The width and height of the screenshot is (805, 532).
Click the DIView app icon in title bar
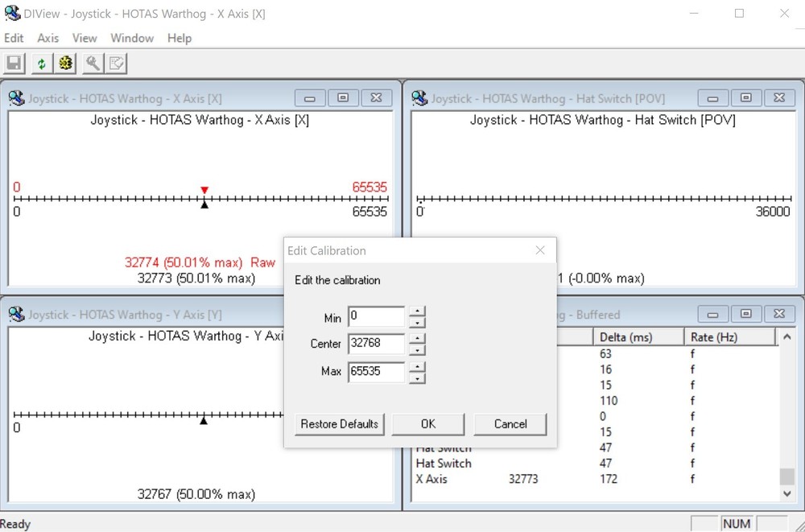[x=12, y=14]
